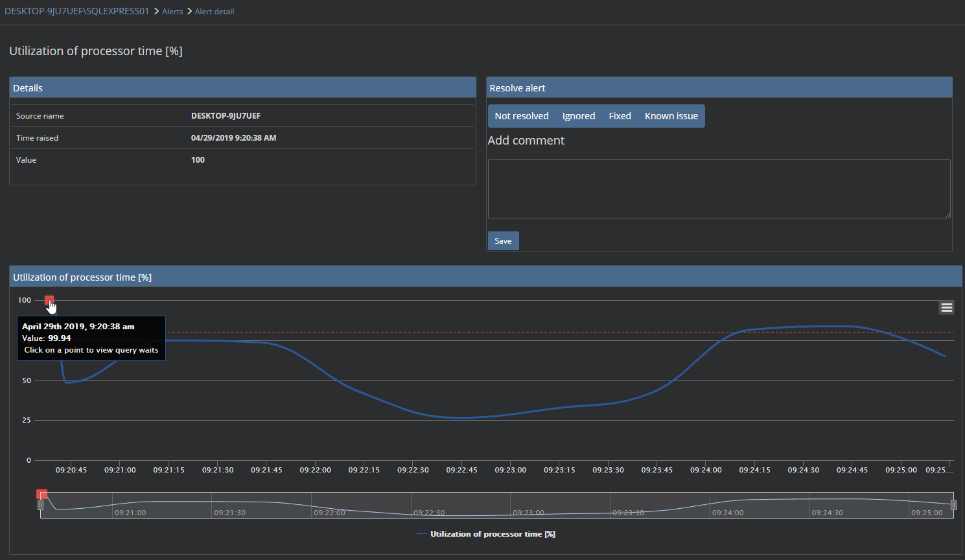
Task: Click the right handle of the navigator range
Action: point(953,505)
